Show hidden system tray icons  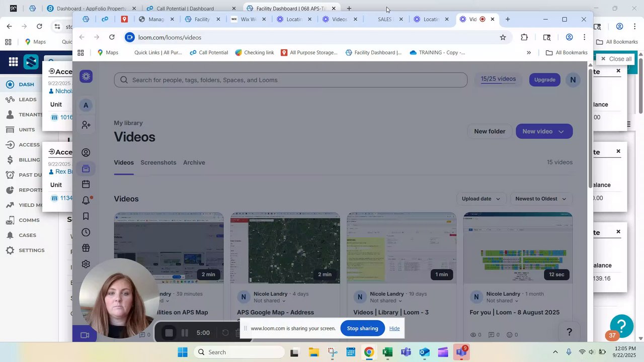coord(555,352)
